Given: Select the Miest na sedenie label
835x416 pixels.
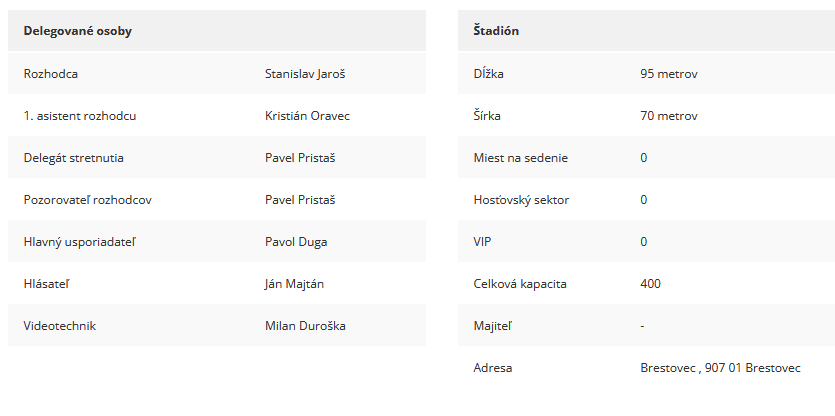Looking at the screenshot, I should 520,158.
